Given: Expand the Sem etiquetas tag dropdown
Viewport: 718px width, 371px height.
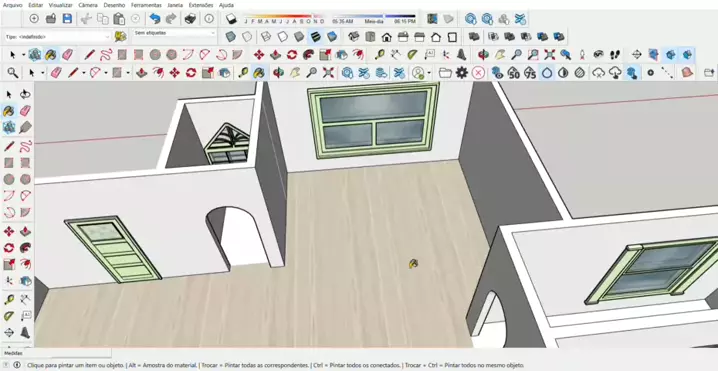Looking at the screenshot, I should coord(174,33).
